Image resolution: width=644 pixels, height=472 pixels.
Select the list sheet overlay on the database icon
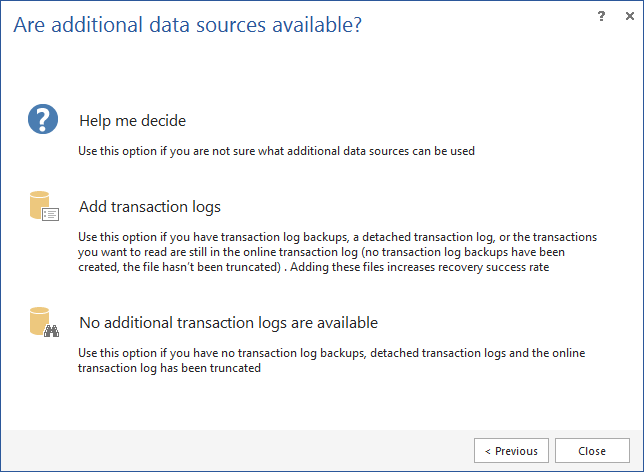pos(51,214)
